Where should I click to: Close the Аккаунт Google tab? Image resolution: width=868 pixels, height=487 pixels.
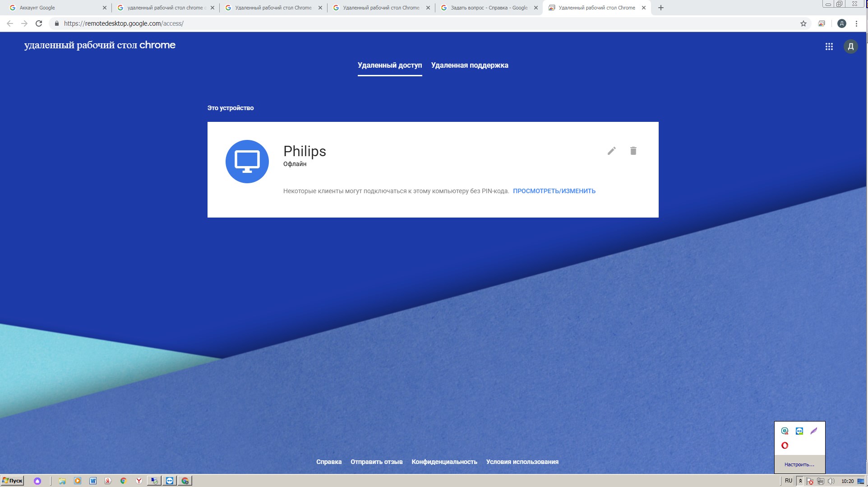coord(104,8)
